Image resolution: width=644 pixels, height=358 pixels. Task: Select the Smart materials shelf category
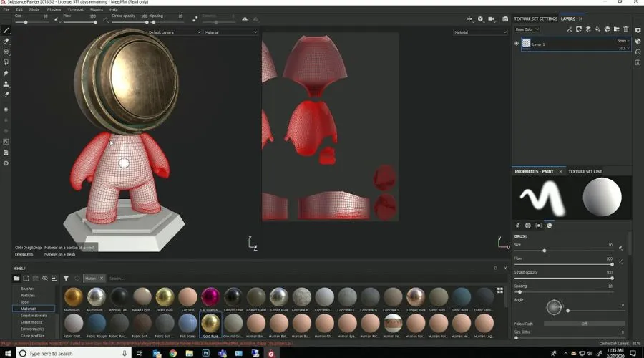click(34, 315)
